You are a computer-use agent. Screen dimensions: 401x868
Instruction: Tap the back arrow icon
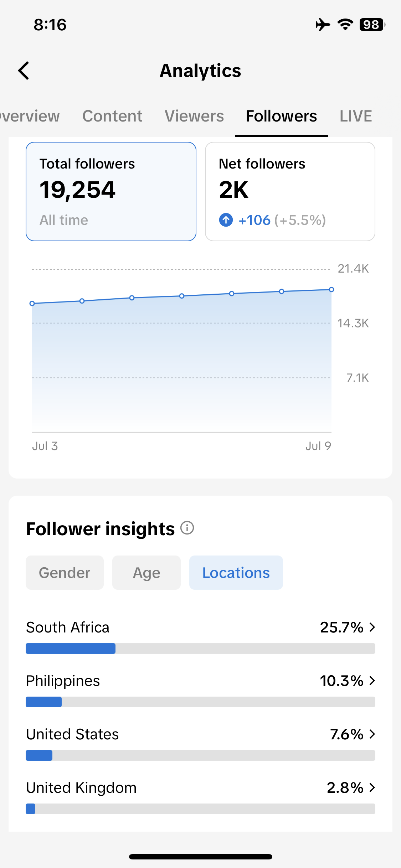tap(24, 71)
